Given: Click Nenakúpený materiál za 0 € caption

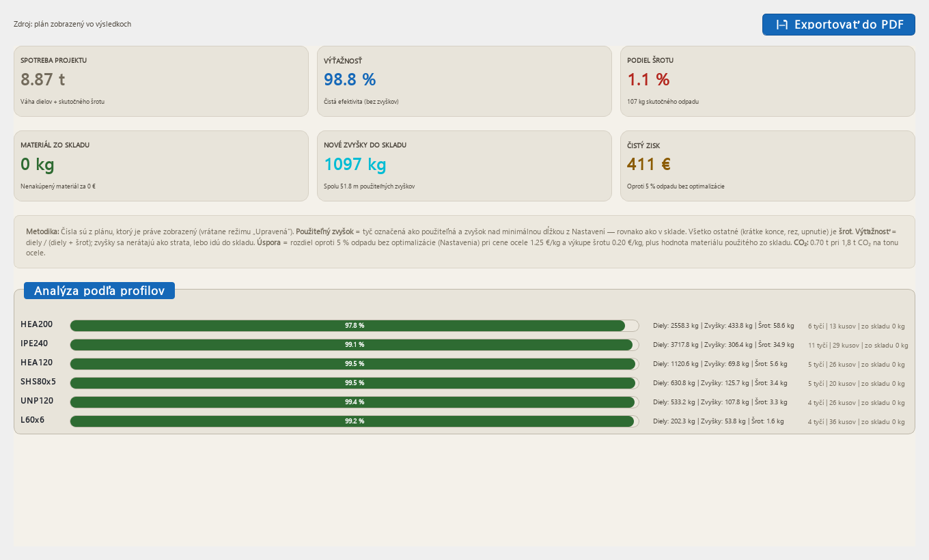Looking at the screenshot, I should [58, 186].
